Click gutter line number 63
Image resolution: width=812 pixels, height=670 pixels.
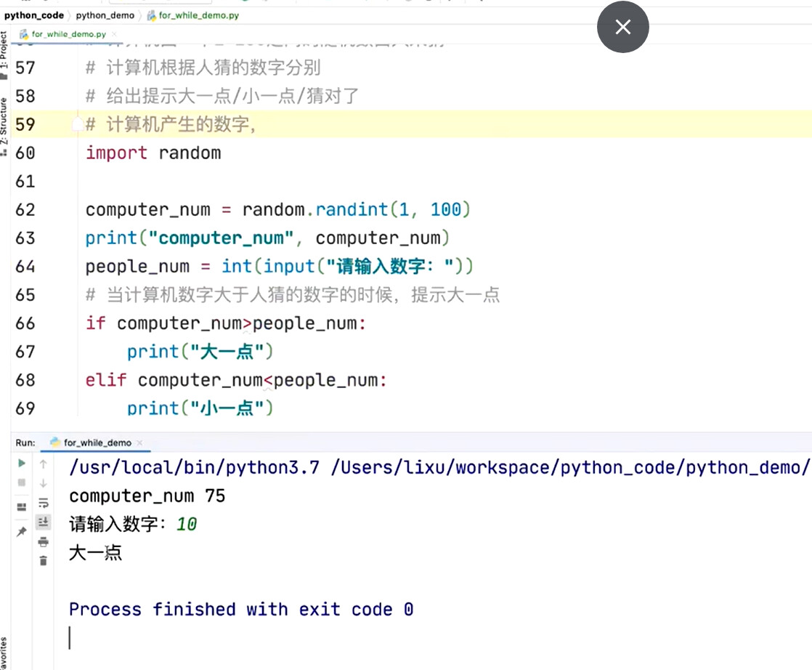coord(25,238)
